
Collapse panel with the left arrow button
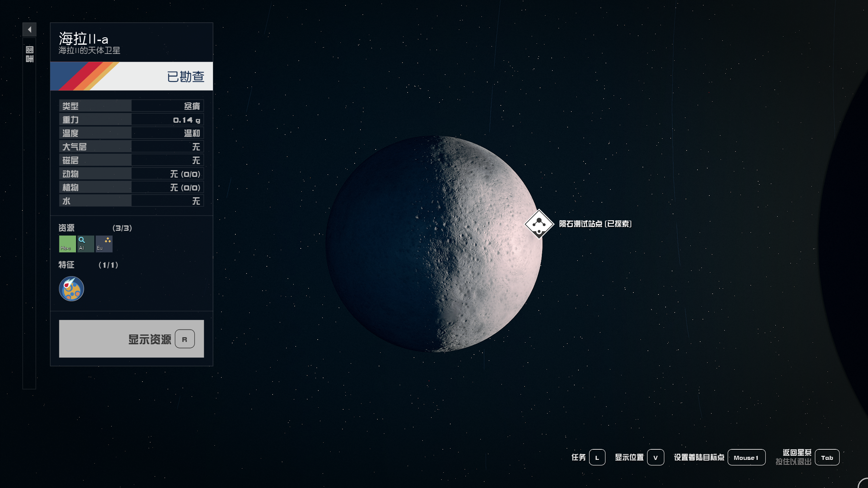pyautogui.click(x=29, y=29)
